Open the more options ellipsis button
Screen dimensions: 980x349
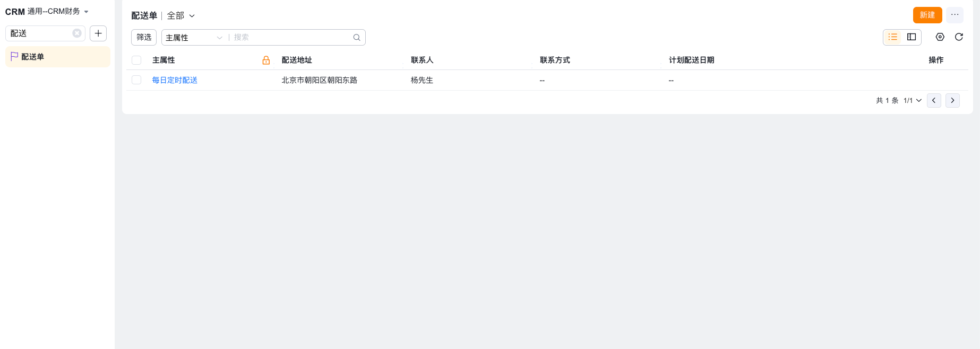pos(955,15)
